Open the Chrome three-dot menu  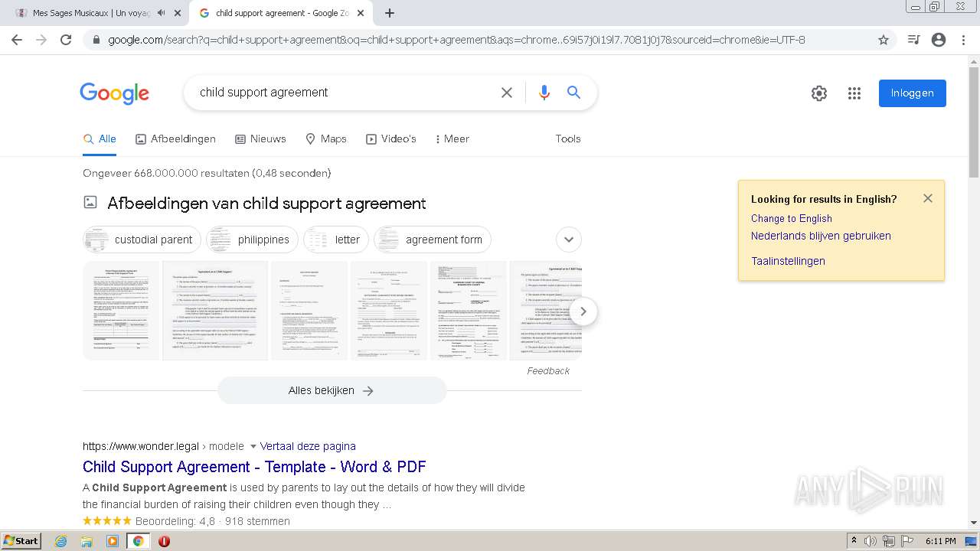click(963, 40)
